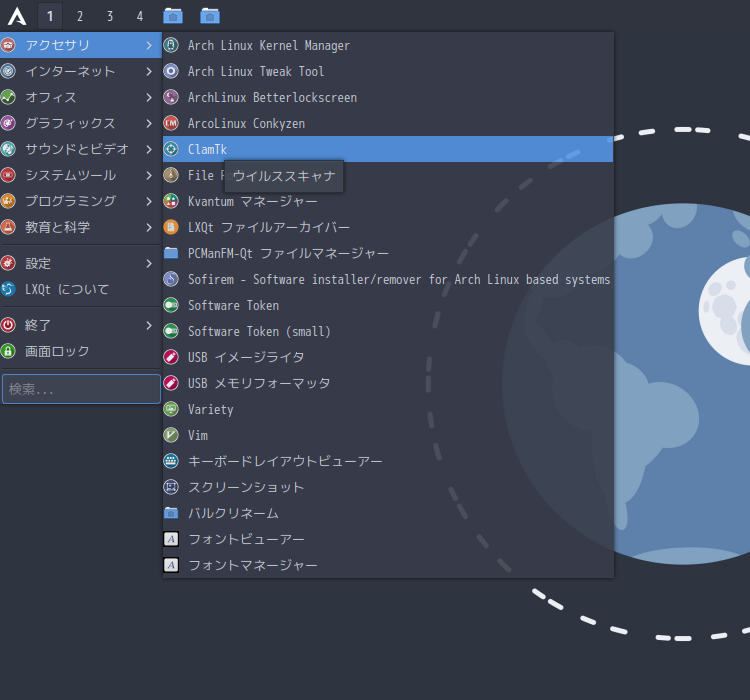Expand the プログラミング submenu arrow

(x=149, y=201)
